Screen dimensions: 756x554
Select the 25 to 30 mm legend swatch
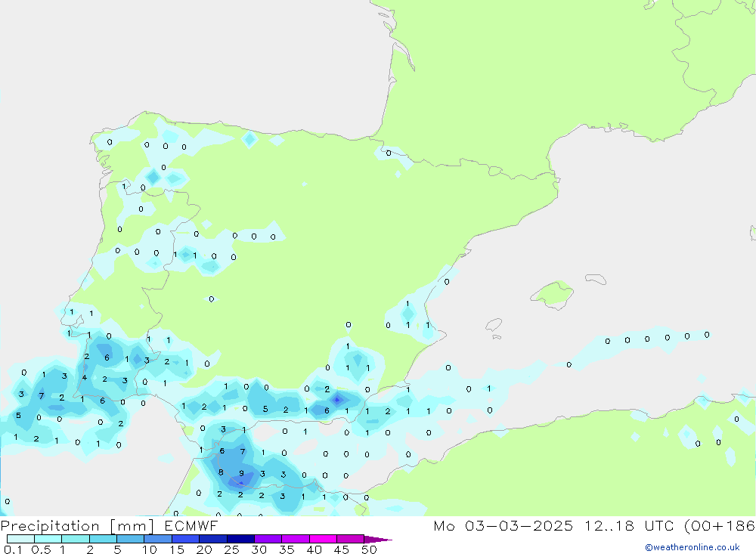[x=240, y=539]
